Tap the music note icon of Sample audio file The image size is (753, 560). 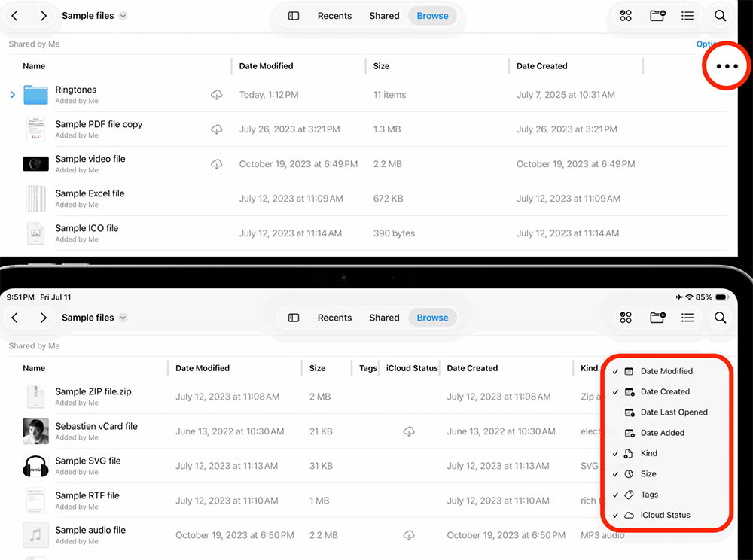(32, 534)
